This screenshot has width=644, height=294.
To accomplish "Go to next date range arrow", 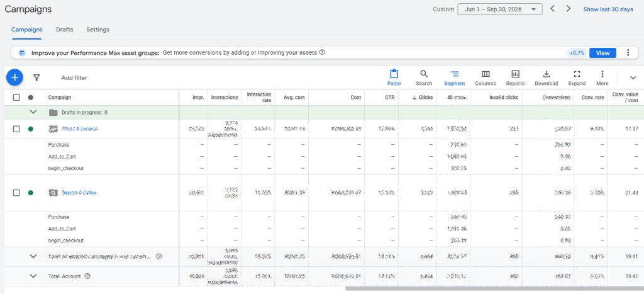I will 569,9.
